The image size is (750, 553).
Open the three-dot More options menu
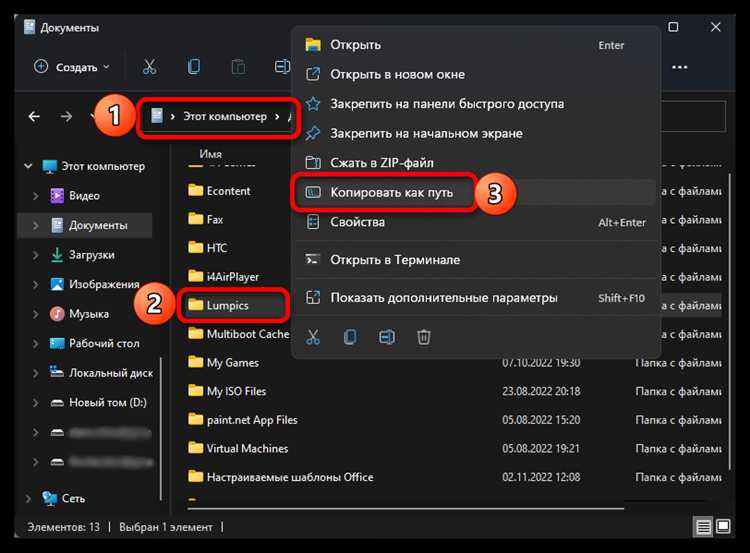point(680,67)
